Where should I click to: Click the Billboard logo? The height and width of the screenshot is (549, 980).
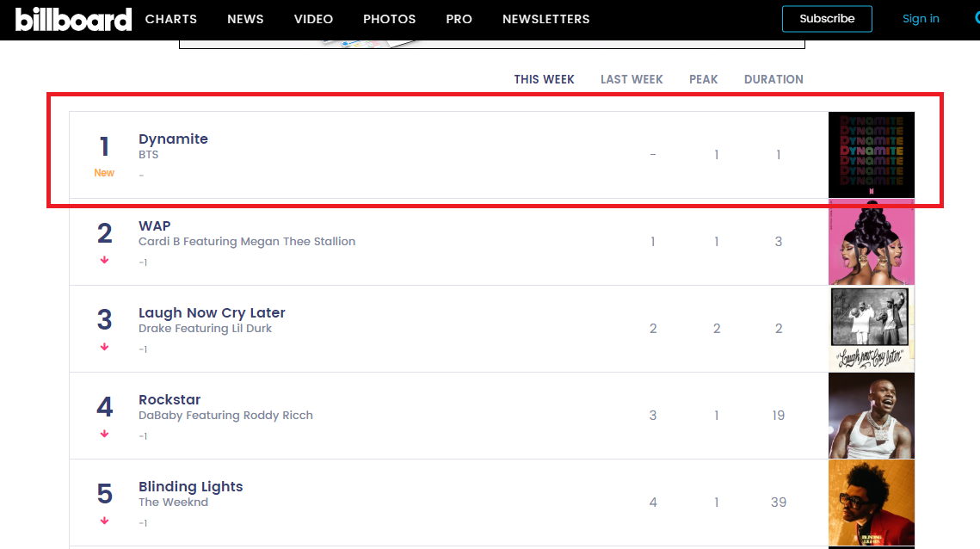pyautogui.click(x=74, y=20)
